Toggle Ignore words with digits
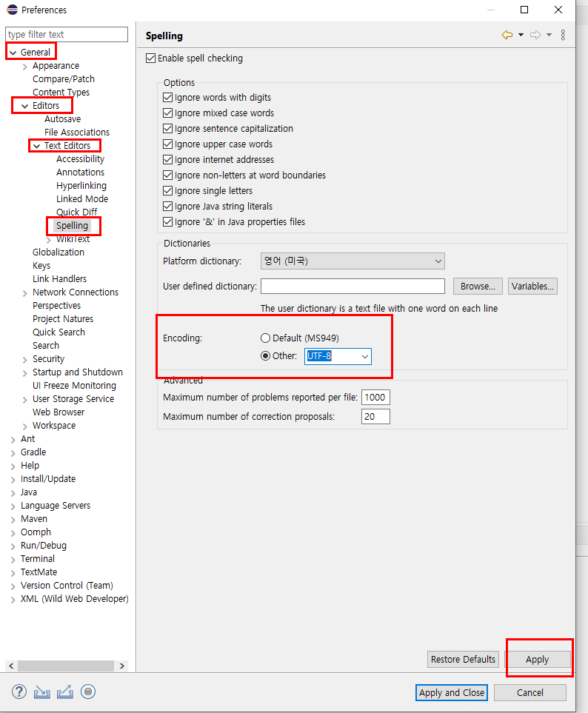The image size is (588, 713). [x=167, y=97]
